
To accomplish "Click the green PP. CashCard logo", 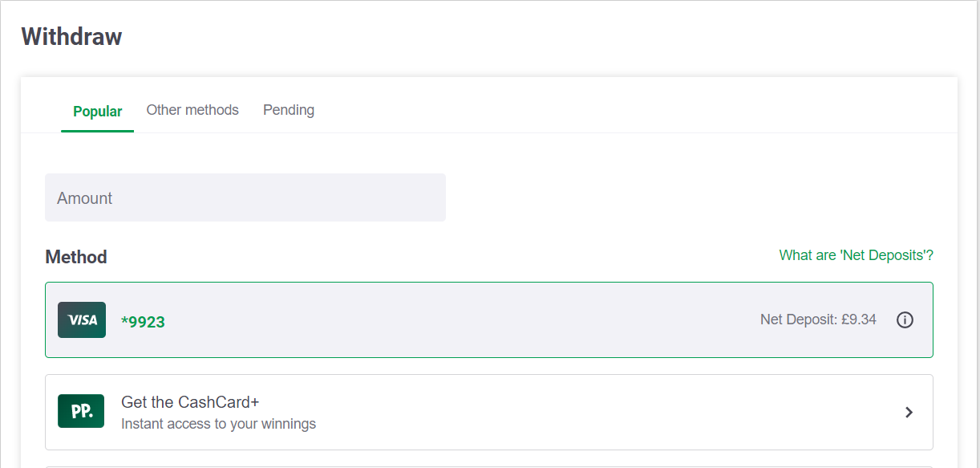I will [x=81, y=411].
